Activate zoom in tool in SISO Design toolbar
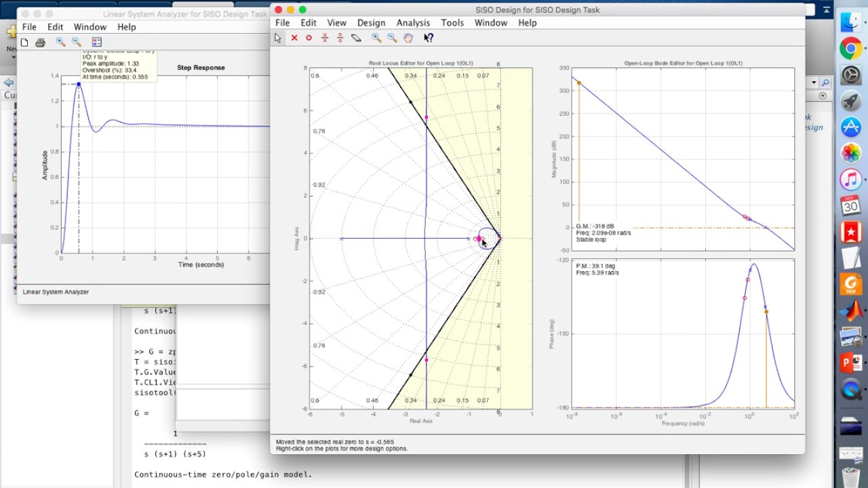Viewport: 868px width, 488px height. pos(376,38)
